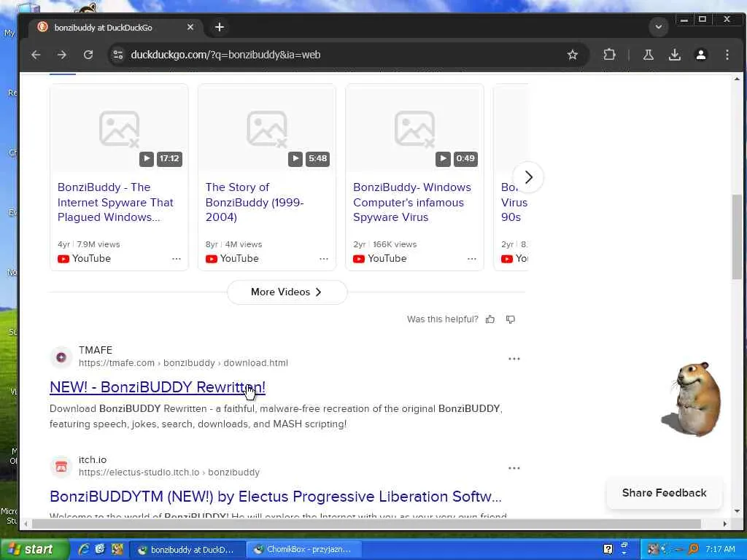
Task: Click the help question-mark tray icon
Action: click(608, 549)
